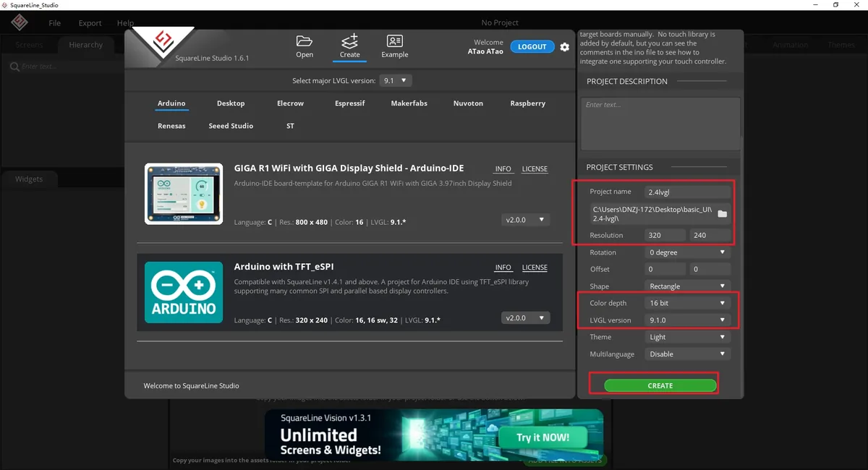Open LICENSE link for GIGA R1 WiFi

click(x=535, y=169)
